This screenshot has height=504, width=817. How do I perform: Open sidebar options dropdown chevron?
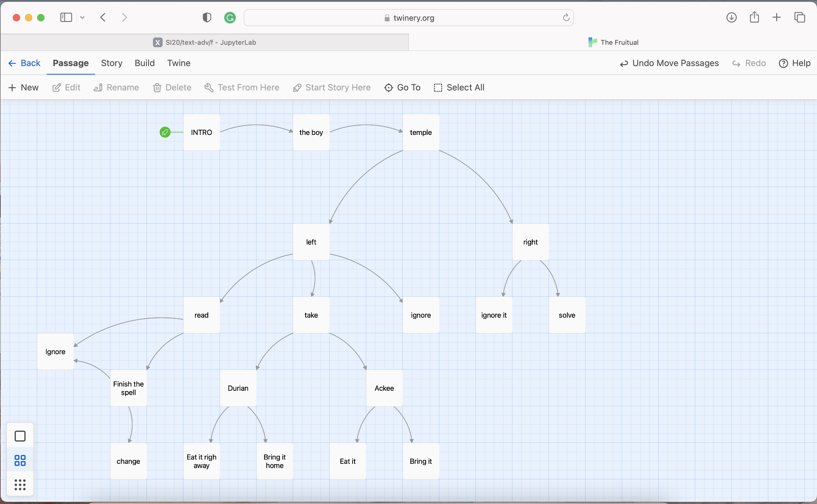coord(82,18)
